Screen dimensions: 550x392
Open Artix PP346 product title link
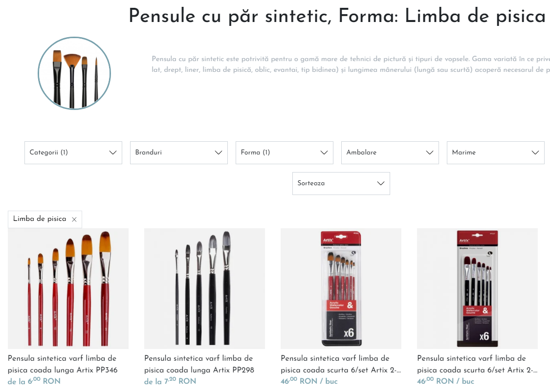coord(63,364)
